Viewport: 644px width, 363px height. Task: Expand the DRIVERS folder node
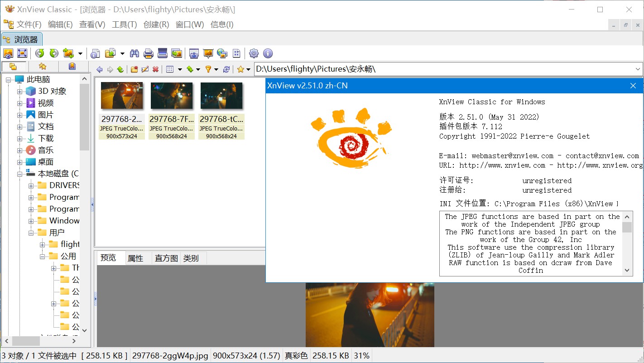31,186
